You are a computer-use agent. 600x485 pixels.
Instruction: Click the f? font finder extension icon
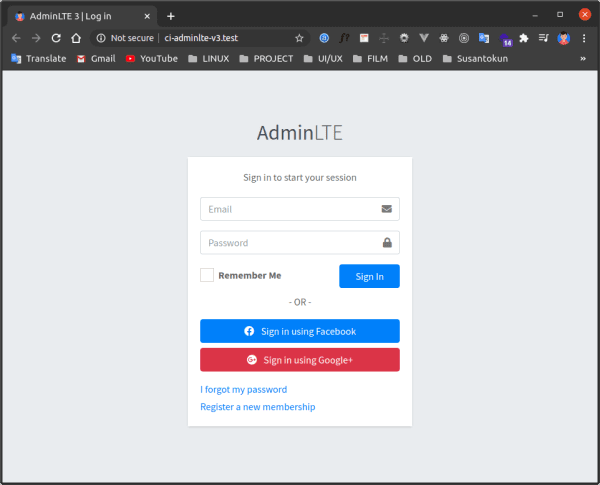[344, 38]
